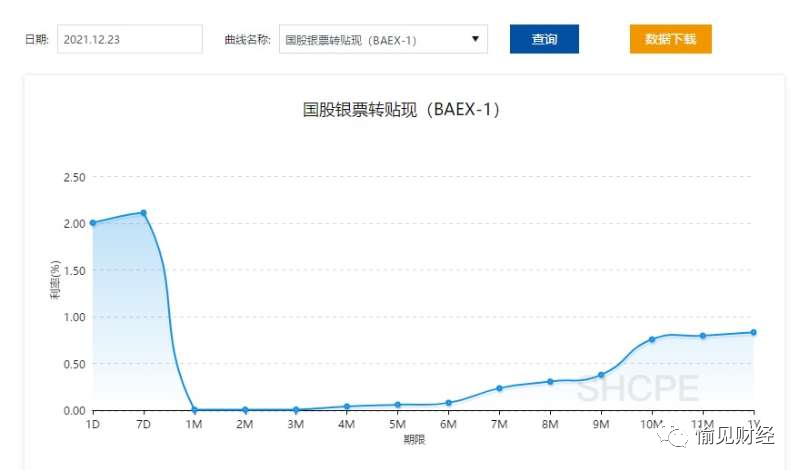This screenshot has height=470, width=800.
Task: Click the WeChat logo in the watermark
Action: (681, 433)
